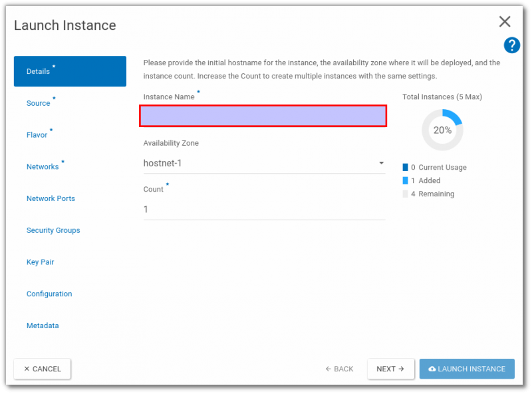Proceed with the Next button
This screenshot has height=394, width=532.
pyautogui.click(x=390, y=369)
